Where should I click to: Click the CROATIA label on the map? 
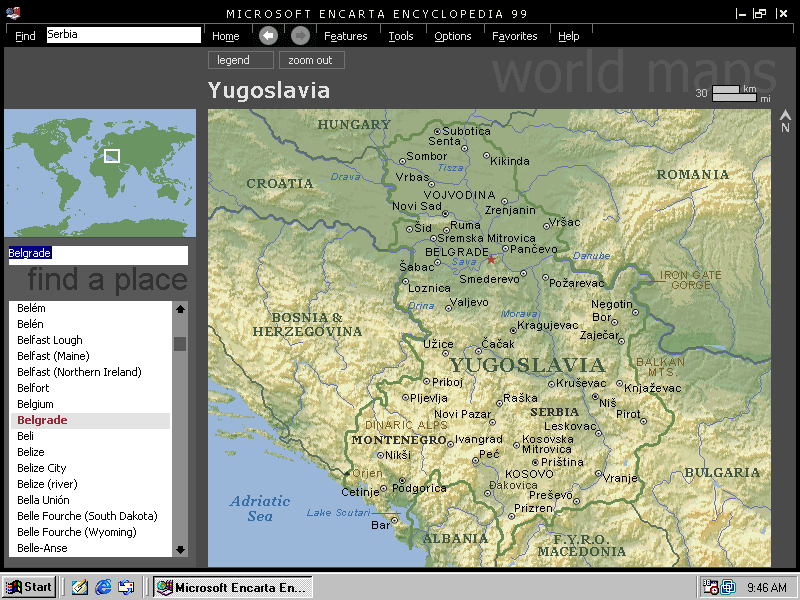coord(280,184)
